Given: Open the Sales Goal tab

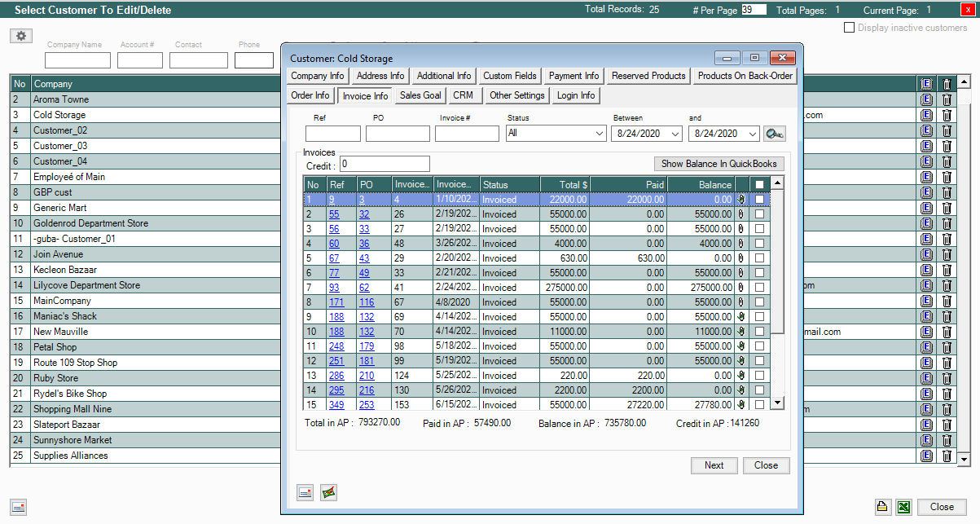Looking at the screenshot, I should pos(420,95).
